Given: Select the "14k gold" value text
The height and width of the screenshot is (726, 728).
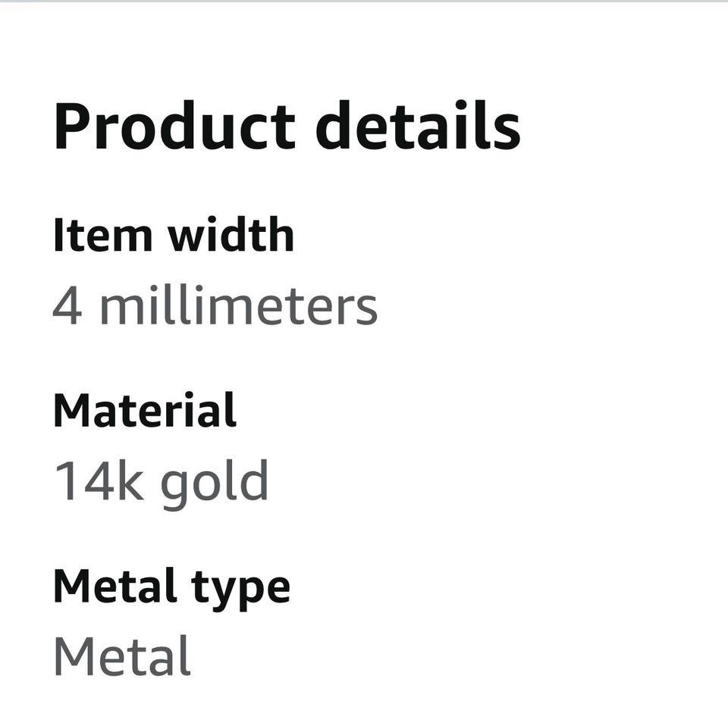Looking at the screenshot, I should tap(161, 481).
